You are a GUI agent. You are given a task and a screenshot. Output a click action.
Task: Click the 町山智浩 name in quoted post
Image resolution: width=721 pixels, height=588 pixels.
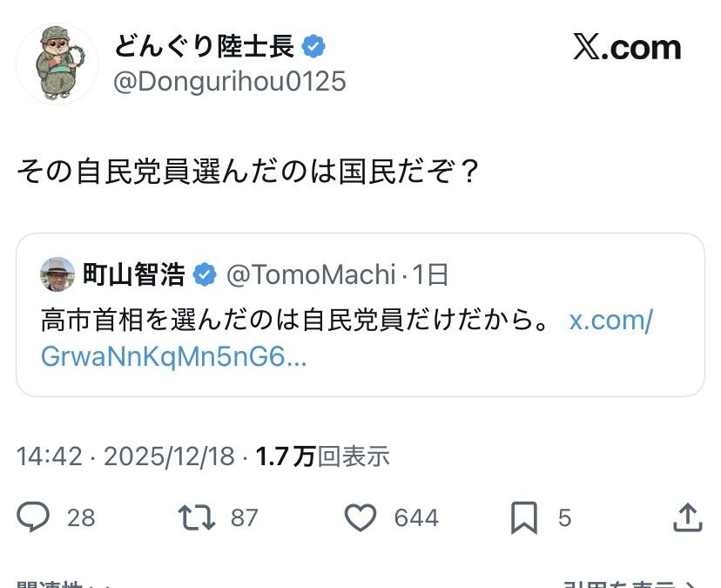coord(134,275)
